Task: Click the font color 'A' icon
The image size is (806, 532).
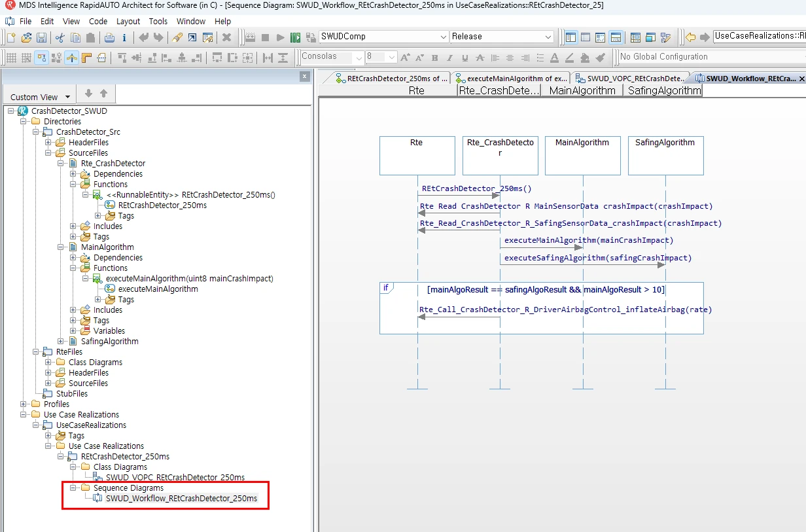Action: click(x=553, y=58)
